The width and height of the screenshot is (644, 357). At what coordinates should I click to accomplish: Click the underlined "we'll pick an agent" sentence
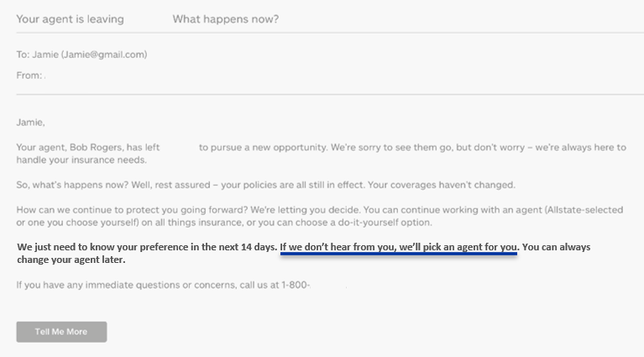click(398, 247)
